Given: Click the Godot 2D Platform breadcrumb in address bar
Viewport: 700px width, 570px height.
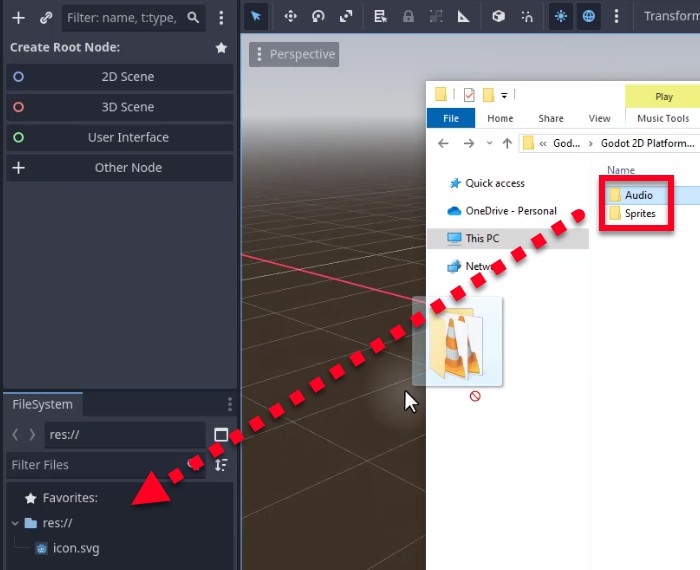Looking at the screenshot, I should (x=647, y=143).
